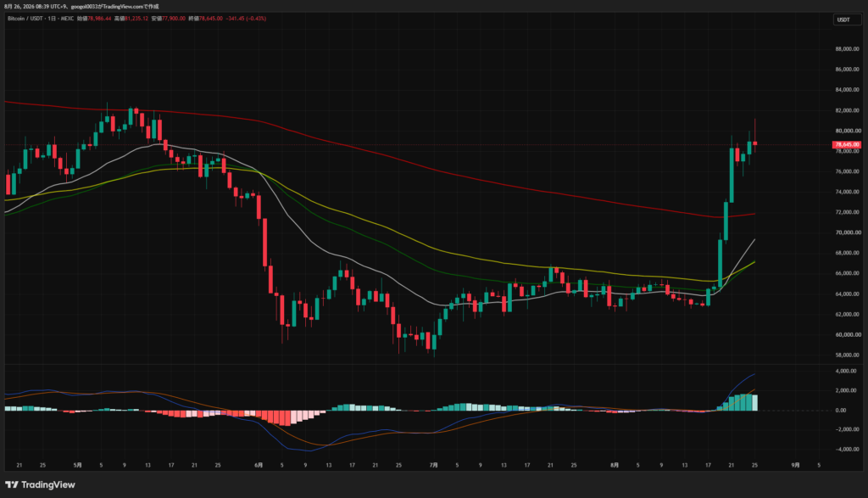
Task: Click the 68,000.00 price axis label
Action: coord(847,253)
